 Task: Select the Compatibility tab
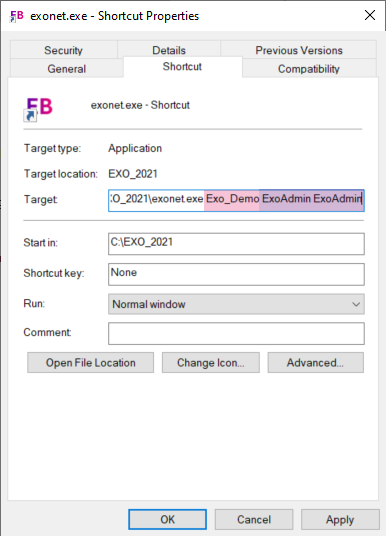[309, 69]
